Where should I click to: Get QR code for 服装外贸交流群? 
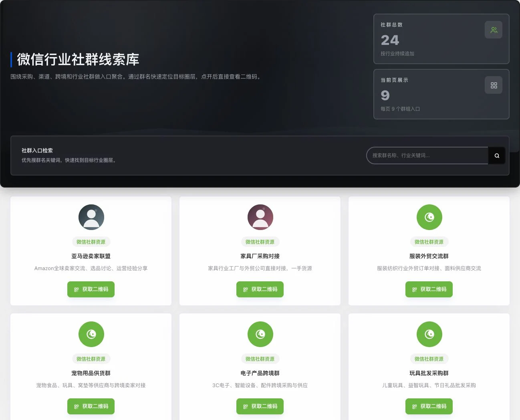[x=429, y=289]
